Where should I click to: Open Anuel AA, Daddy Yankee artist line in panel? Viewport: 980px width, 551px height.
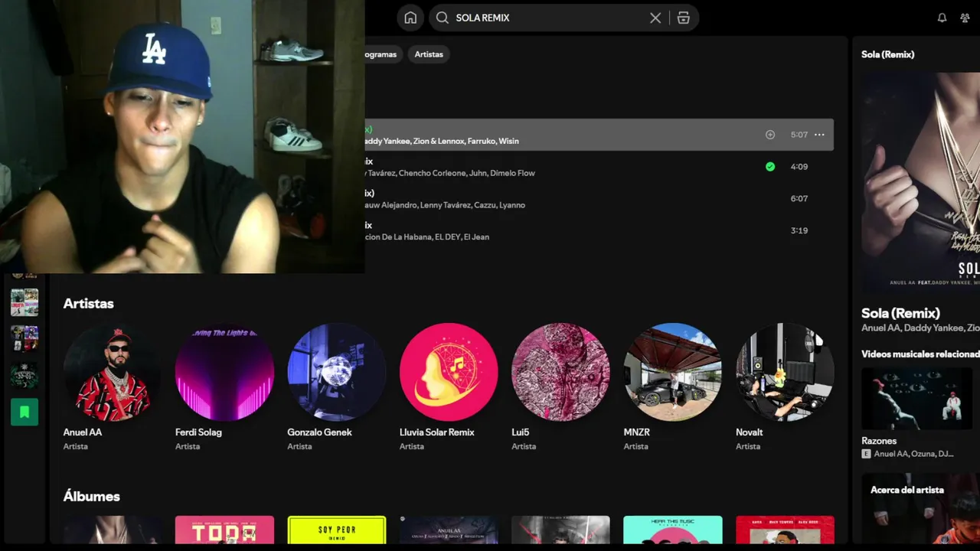920,328
